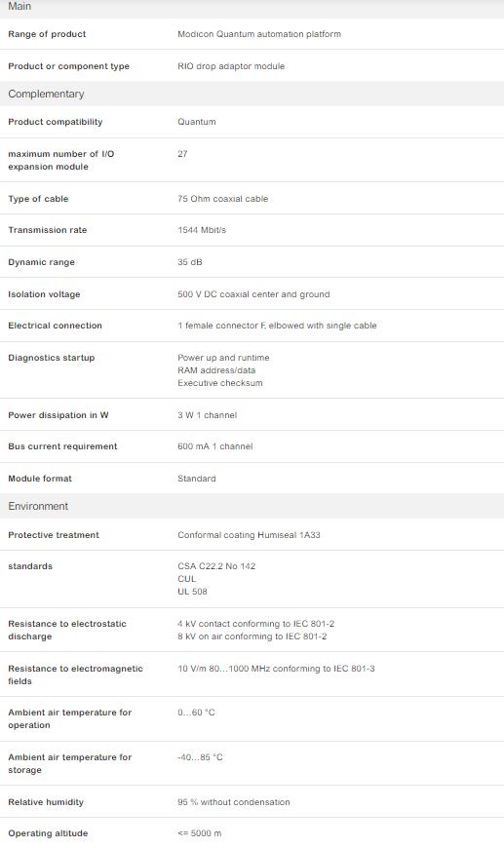This screenshot has width=504, height=848.
Task: Collapse the Environment section header
Action: pyautogui.click(x=252, y=506)
